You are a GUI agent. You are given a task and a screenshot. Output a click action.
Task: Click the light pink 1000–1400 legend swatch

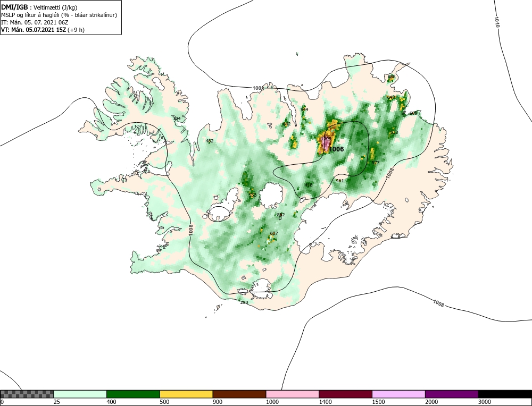[x=293, y=394]
